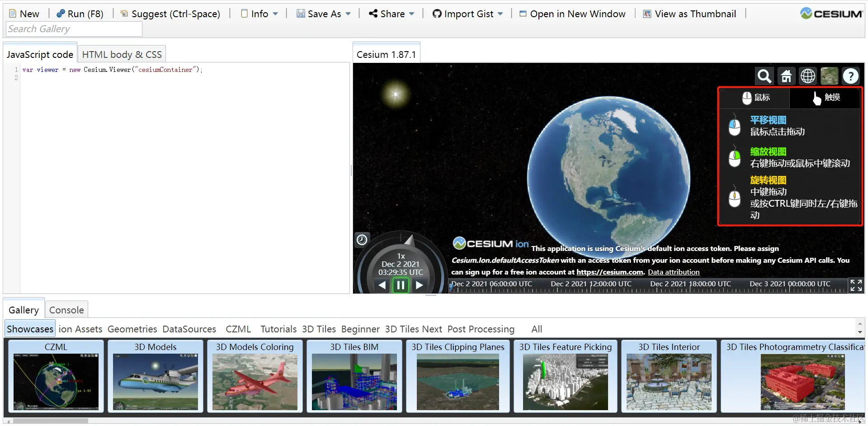This screenshot has height=426, width=868.
Task: Switch to the Gallery tab
Action: click(24, 310)
